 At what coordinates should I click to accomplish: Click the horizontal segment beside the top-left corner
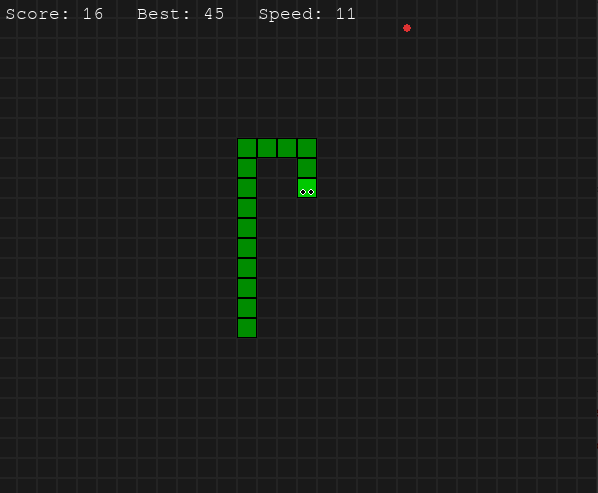point(267,148)
